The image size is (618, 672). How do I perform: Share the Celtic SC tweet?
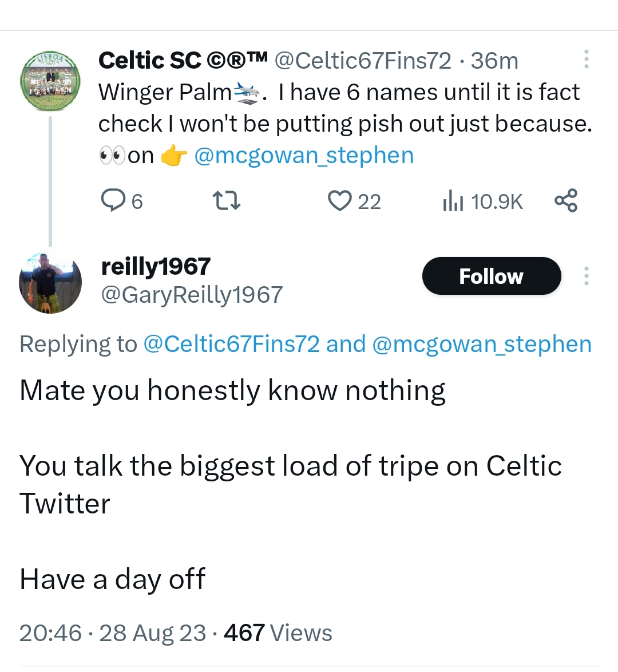566,201
